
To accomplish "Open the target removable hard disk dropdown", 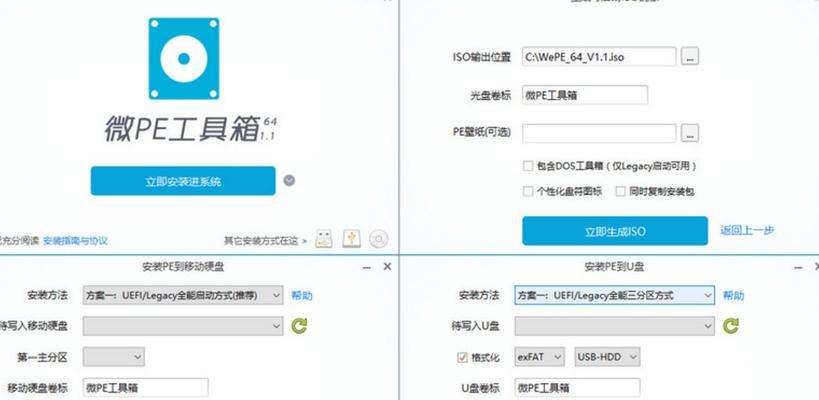I will pos(183,326).
